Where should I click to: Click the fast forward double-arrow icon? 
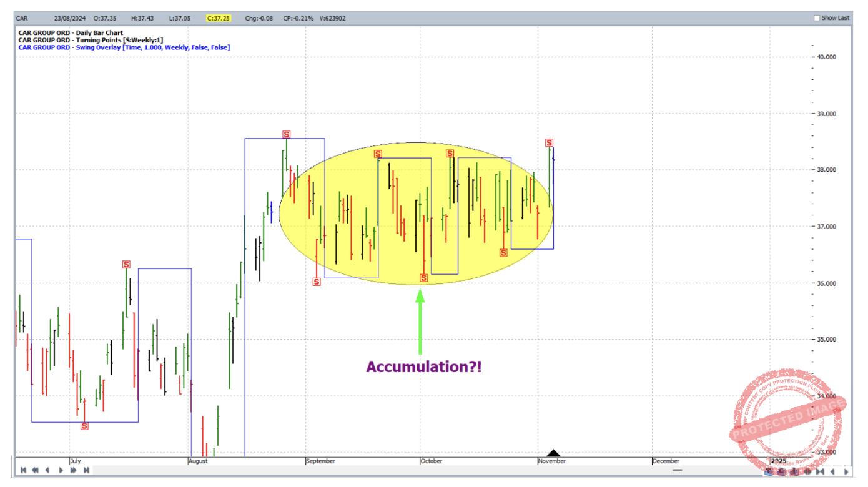click(x=73, y=470)
